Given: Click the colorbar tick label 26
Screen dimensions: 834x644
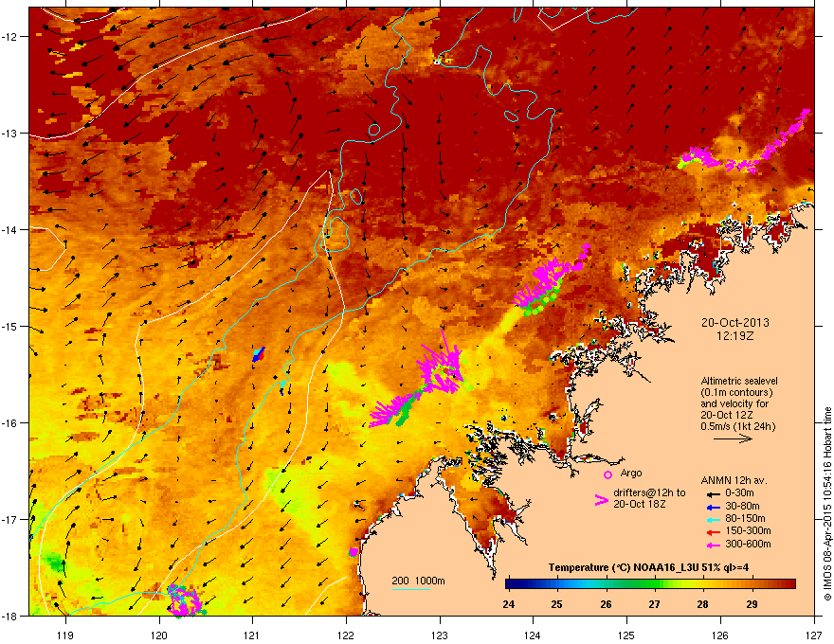Looking at the screenshot, I should [606, 604].
